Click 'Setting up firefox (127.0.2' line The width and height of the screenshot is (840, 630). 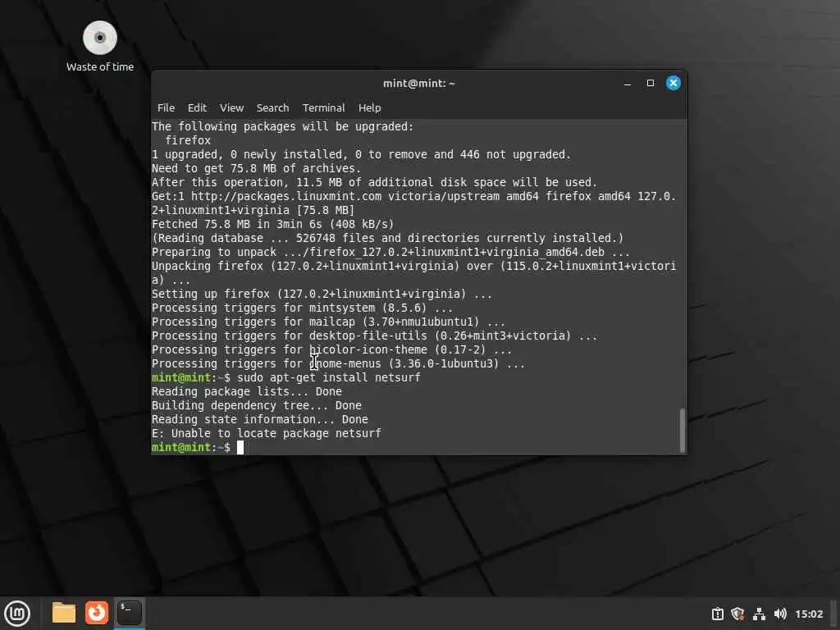(322, 294)
